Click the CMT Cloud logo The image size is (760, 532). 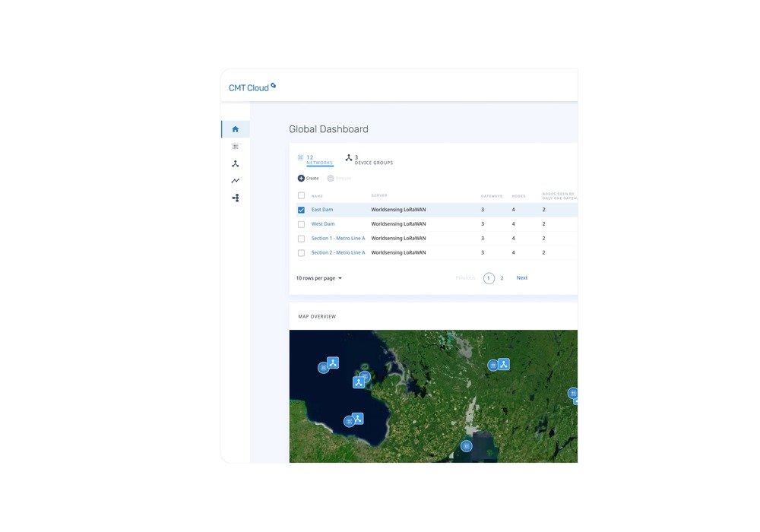[252, 87]
